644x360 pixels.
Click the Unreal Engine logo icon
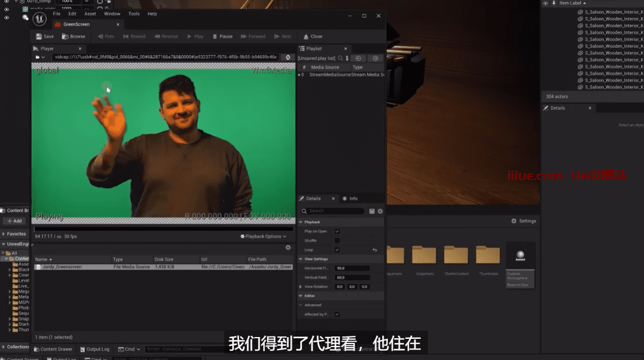(39, 19)
